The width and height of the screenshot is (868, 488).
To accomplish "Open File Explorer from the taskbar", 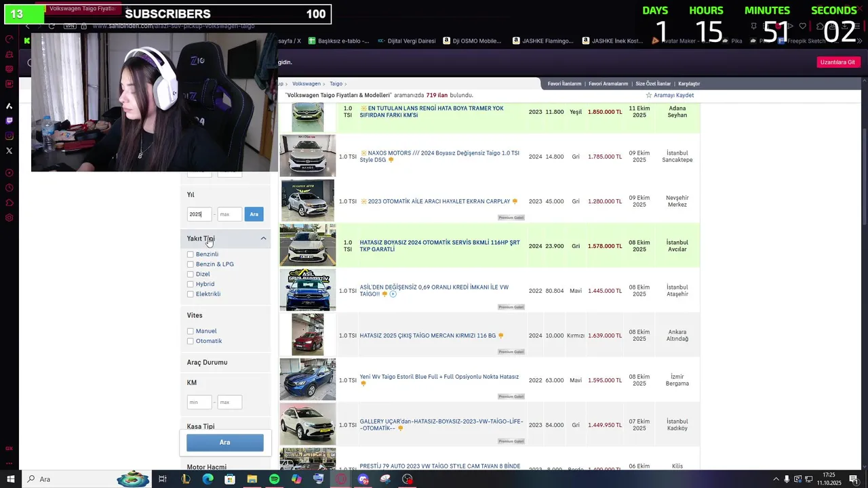I will [252, 479].
